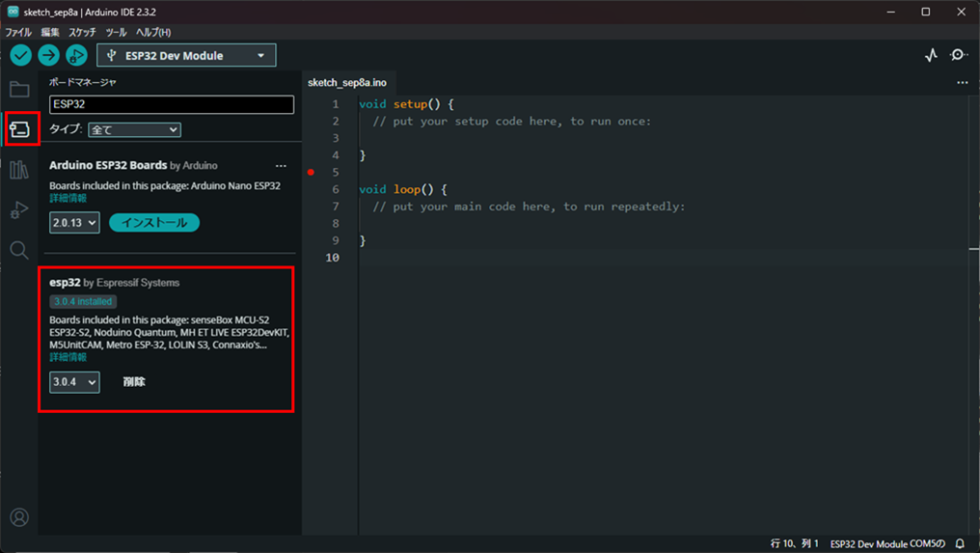Screen dimensions: 980x553
Task: Open the ファイル menu
Action: tap(18, 32)
